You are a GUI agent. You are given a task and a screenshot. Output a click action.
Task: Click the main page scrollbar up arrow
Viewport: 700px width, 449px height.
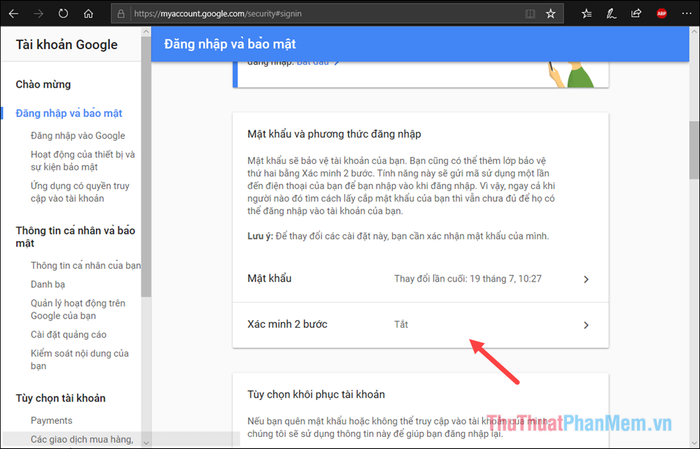coord(695,31)
